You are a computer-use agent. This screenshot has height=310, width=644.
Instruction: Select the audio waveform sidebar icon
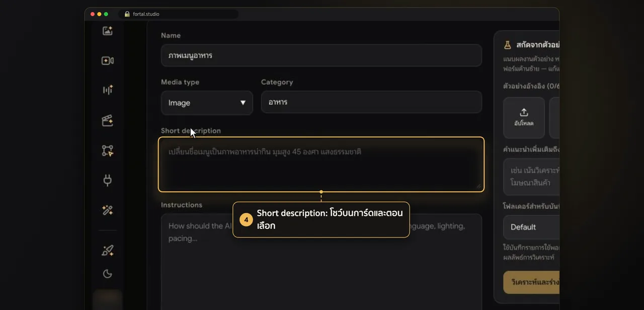108,90
